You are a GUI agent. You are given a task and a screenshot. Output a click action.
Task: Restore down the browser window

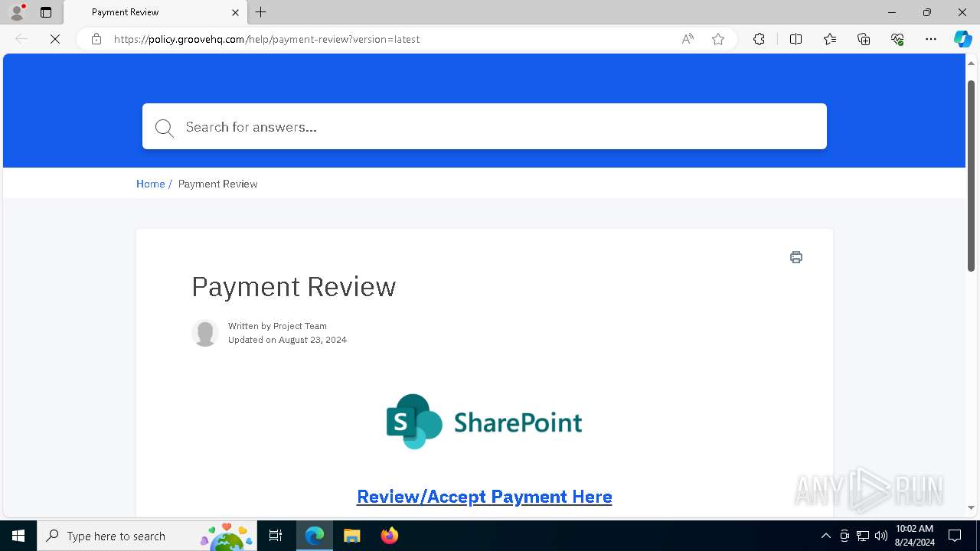[x=927, y=12]
